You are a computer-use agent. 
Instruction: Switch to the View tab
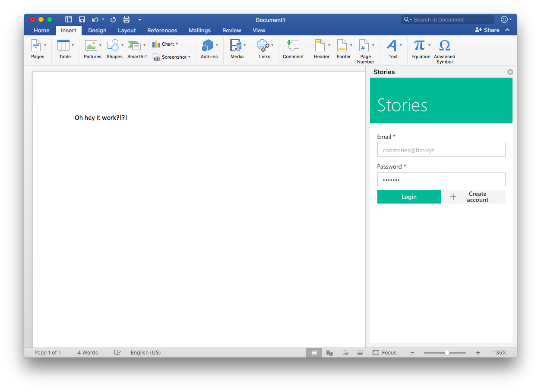click(x=259, y=30)
